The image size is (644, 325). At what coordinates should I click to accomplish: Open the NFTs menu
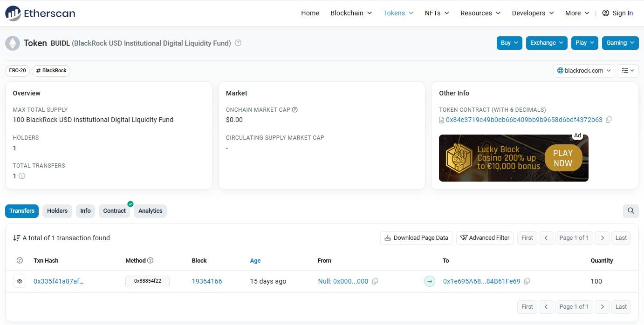pyautogui.click(x=437, y=13)
